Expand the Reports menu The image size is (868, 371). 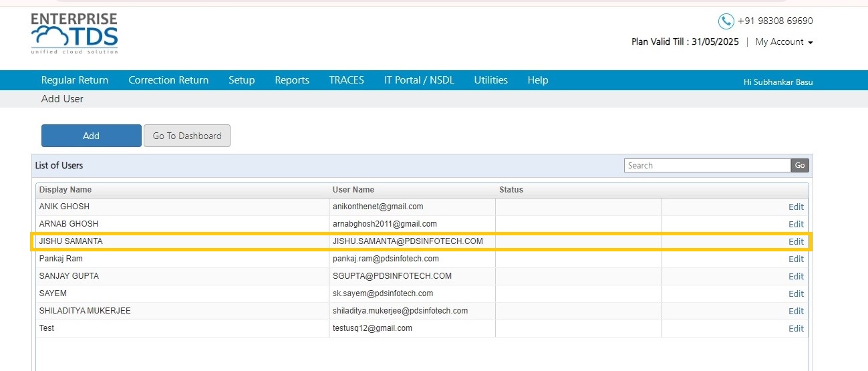(x=292, y=80)
